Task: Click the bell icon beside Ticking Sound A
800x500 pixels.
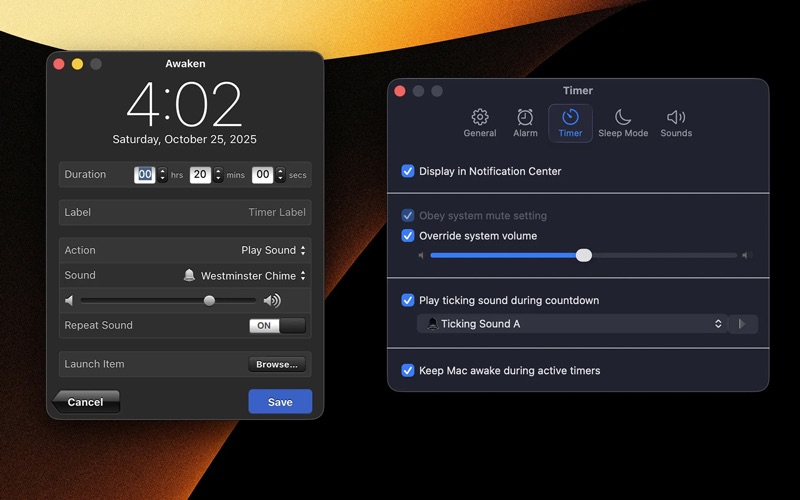Action: point(433,323)
